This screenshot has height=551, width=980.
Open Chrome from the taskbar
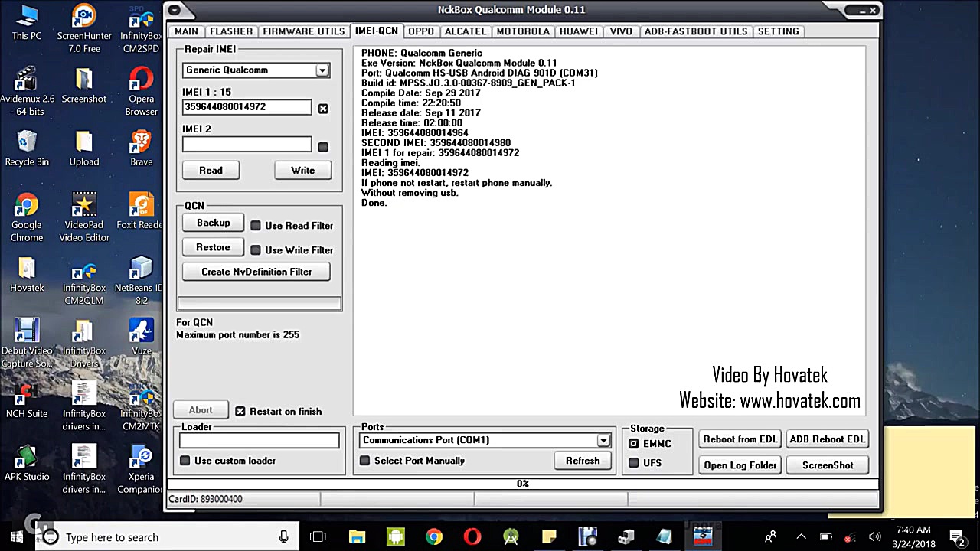click(434, 537)
